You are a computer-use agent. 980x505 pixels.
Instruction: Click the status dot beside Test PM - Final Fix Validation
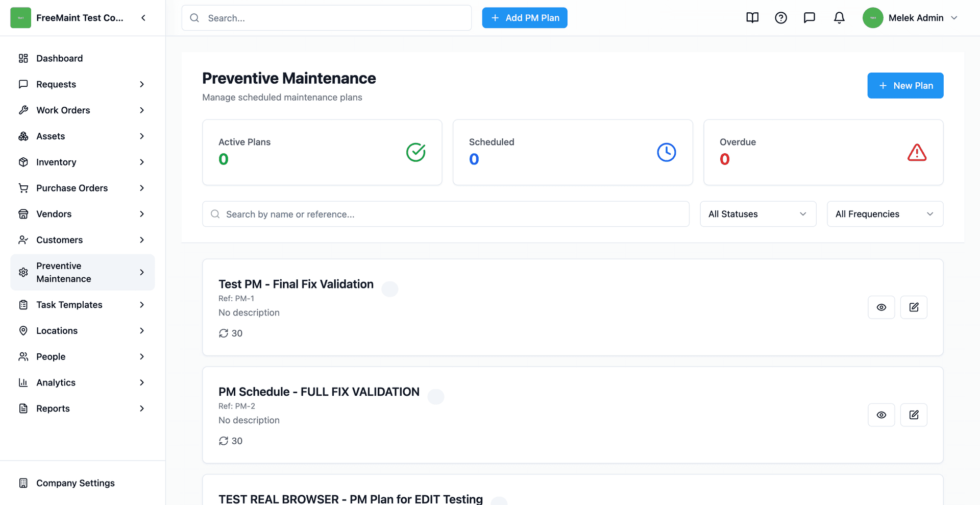pyautogui.click(x=390, y=289)
